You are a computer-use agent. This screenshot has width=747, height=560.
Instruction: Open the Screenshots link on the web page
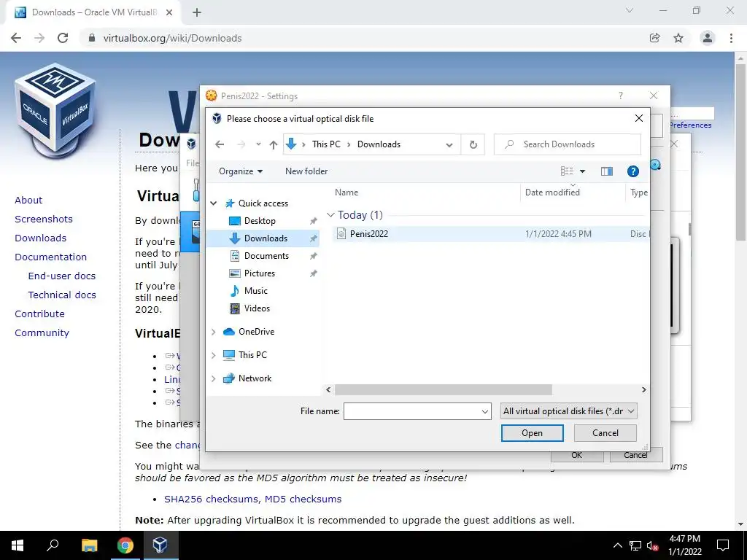44,219
